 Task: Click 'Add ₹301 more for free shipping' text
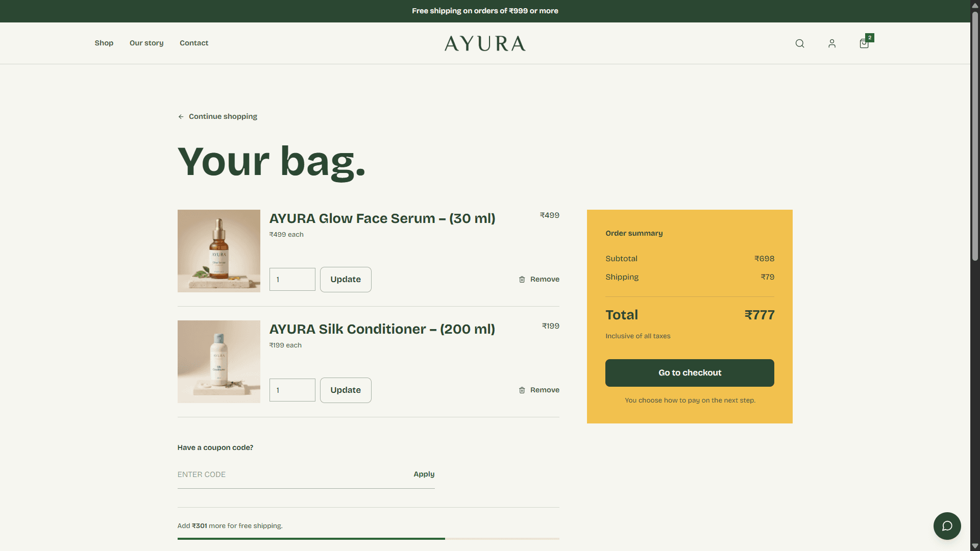[230, 526]
